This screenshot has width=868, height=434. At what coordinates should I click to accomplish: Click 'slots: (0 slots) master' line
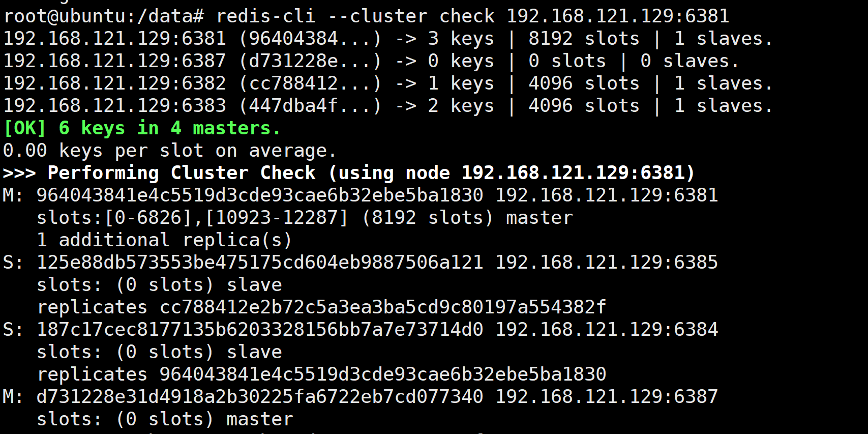click(x=165, y=419)
